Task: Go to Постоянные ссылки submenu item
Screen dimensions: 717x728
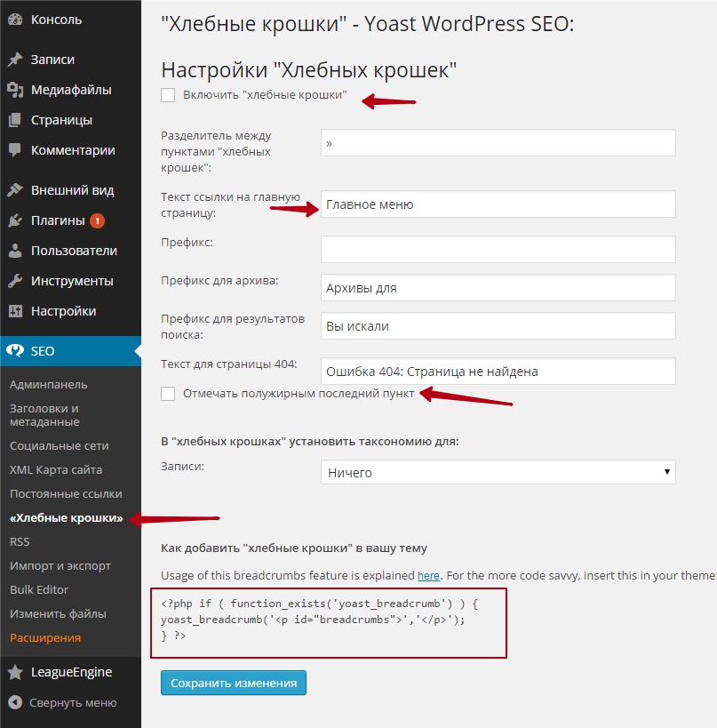Action: [66, 493]
